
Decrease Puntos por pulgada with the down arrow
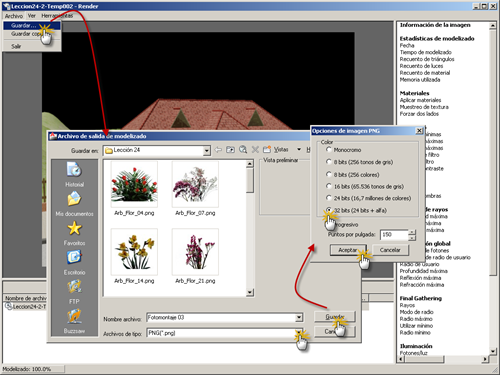412,238
